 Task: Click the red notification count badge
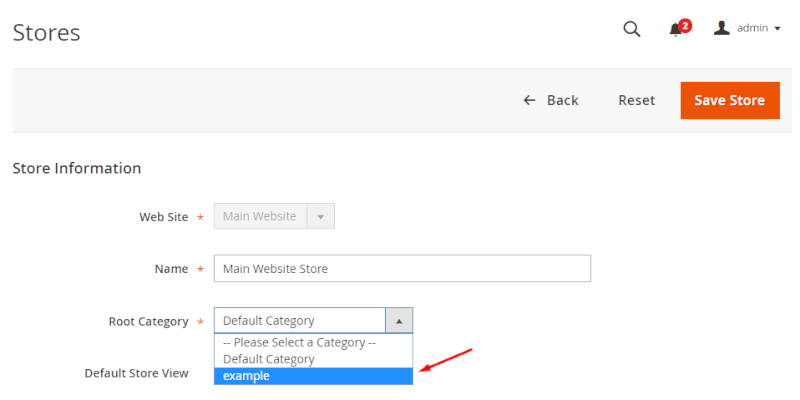685,25
